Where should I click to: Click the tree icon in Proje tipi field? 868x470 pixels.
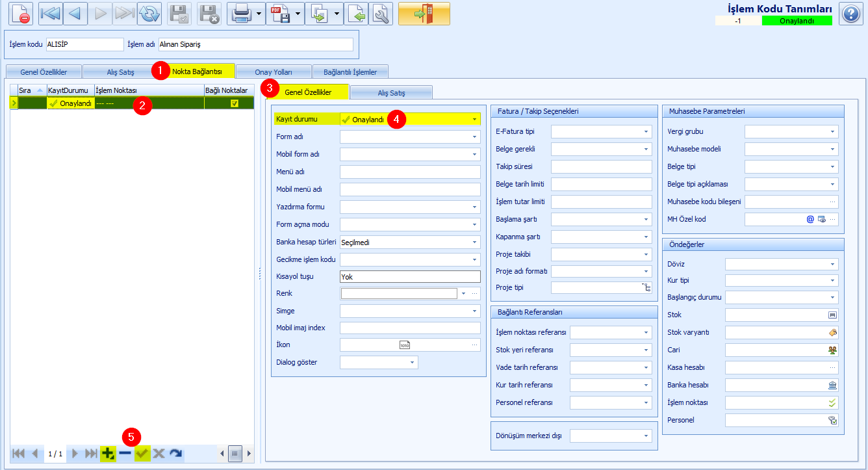point(647,287)
